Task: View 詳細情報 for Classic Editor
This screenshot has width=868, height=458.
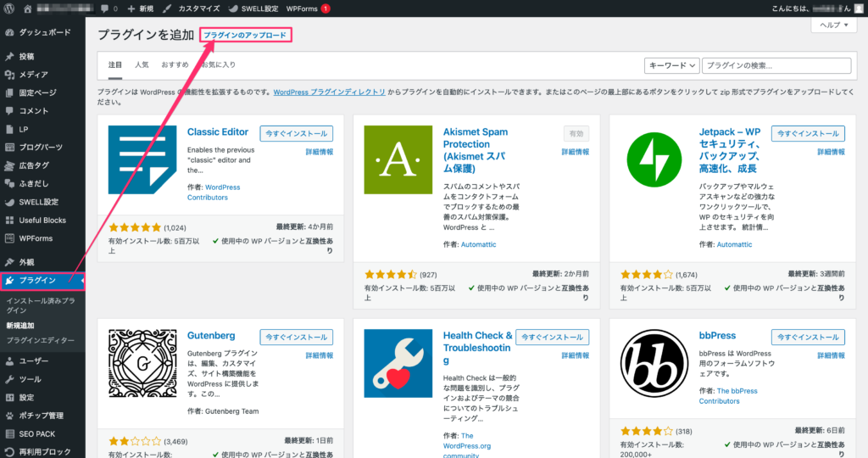Action: click(x=320, y=152)
